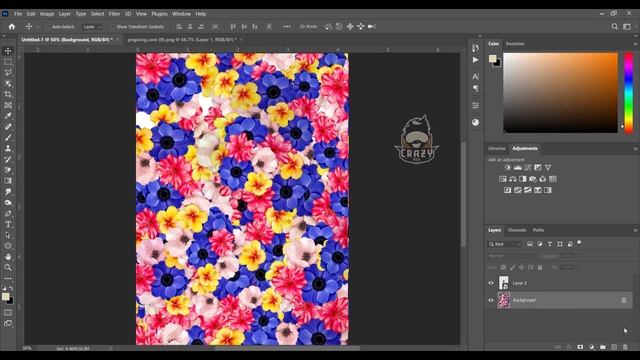Viewport: 640px width, 360px height.
Task: Switch to the Libraries tab
Action: [x=496, y=149]
